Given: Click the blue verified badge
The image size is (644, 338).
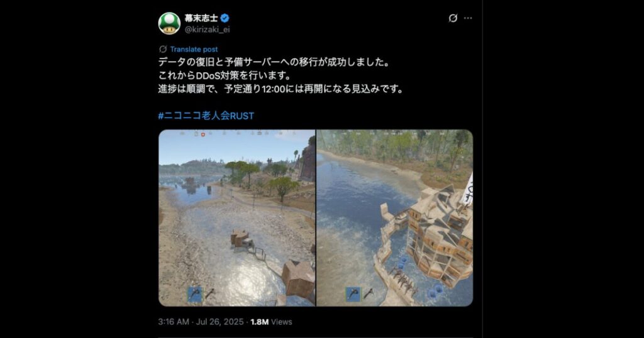Looking at the screenshot, I should 225,18.
